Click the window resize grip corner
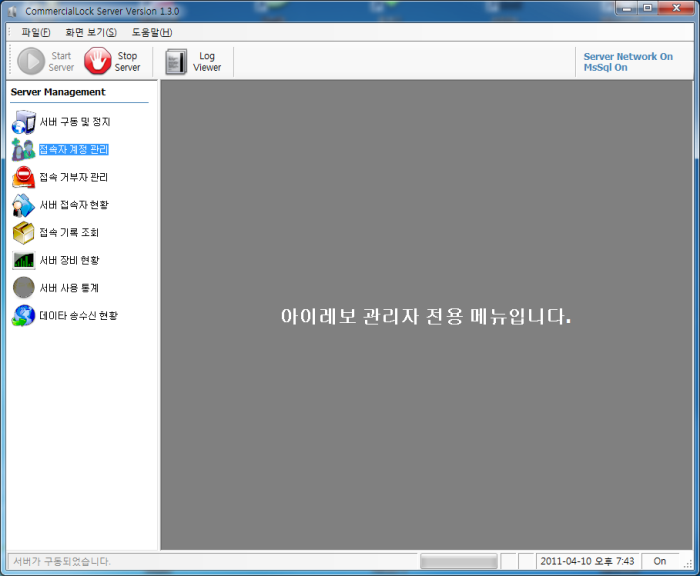Image resolution: width=700 pixels, height=576 pixels. pyautogui.click(x=688, y=564)
